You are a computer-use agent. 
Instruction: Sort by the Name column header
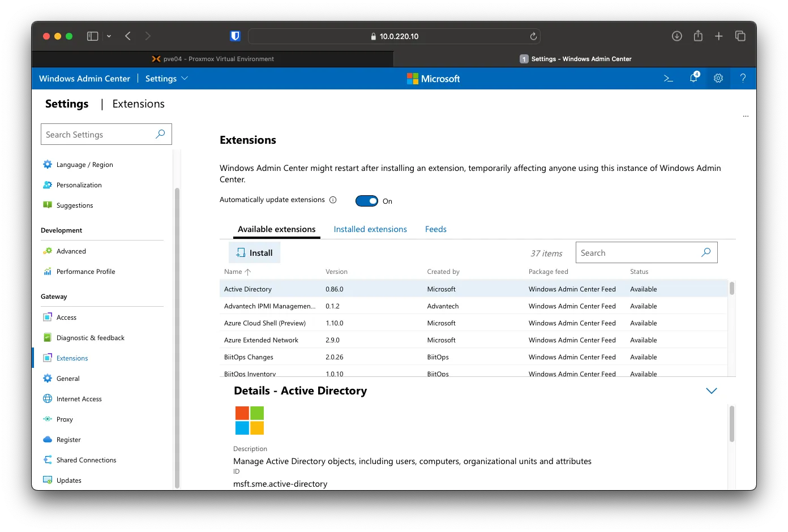pyautogui.click(x=237, y=272)
